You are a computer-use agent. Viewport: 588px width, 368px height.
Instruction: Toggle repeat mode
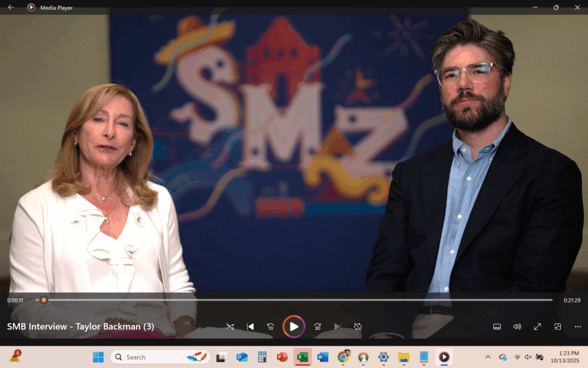[x=358, y=327]
